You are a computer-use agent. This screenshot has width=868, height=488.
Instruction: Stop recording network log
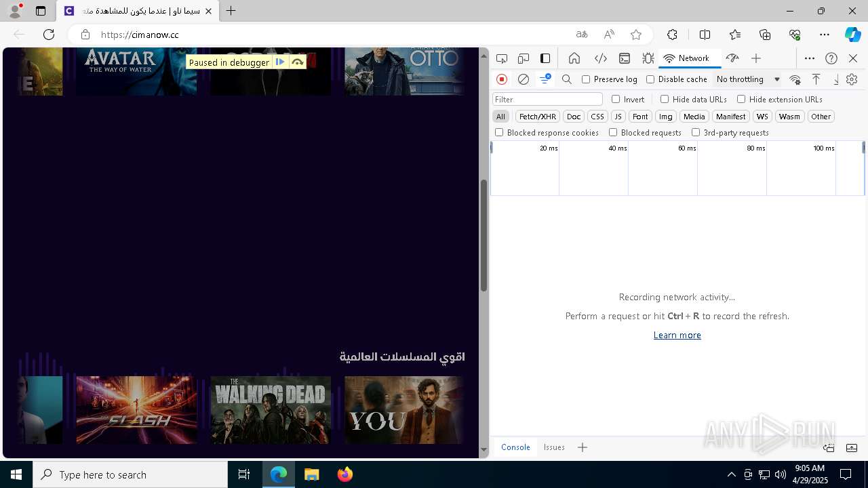pyautogui.click(x=502, y=79)
